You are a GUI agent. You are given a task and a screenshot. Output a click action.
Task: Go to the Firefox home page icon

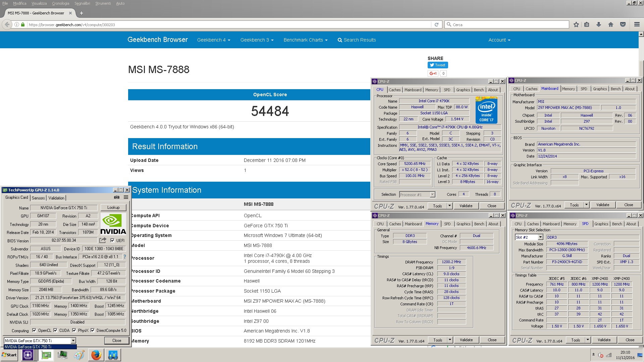click(611, 24)
